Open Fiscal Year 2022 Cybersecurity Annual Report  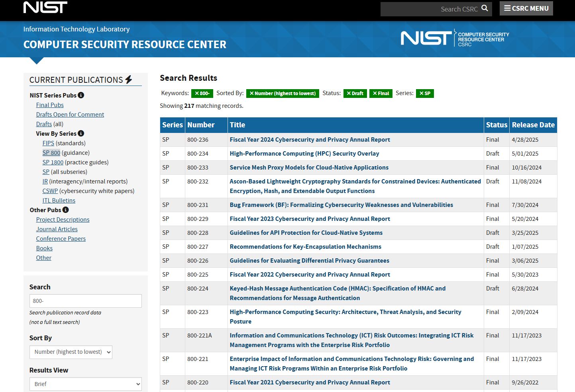tap(310, 275)
